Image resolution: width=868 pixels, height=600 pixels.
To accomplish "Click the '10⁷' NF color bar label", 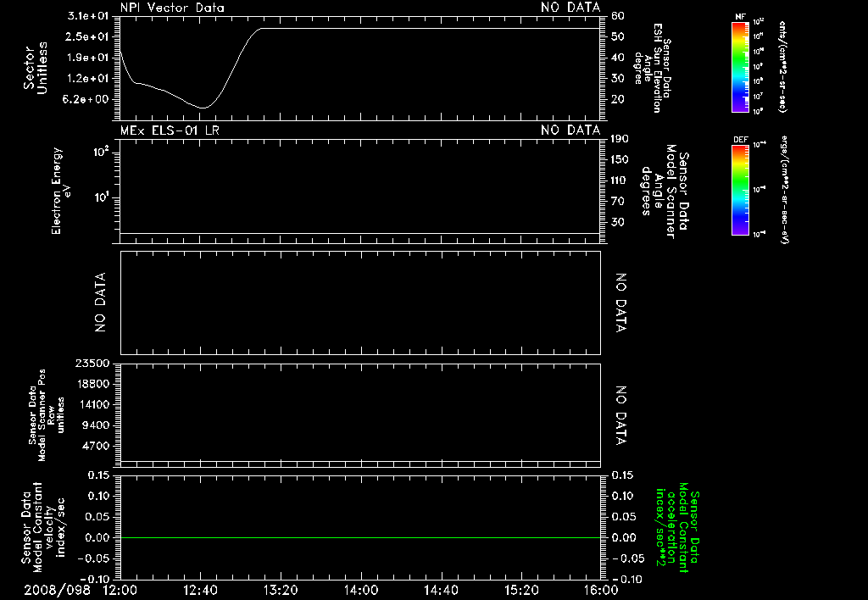I will coord(759,97).
